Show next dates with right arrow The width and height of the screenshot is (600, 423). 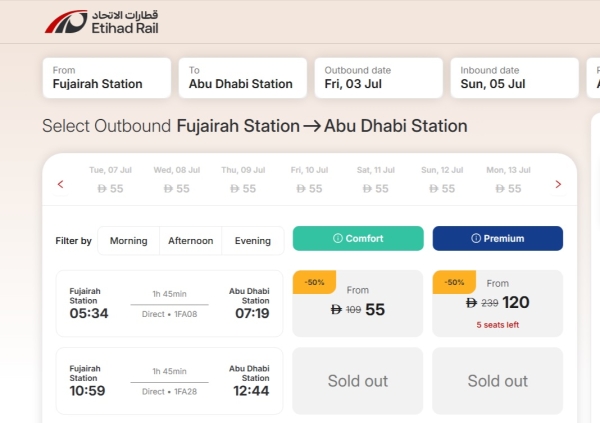click(x=558, y=185)
